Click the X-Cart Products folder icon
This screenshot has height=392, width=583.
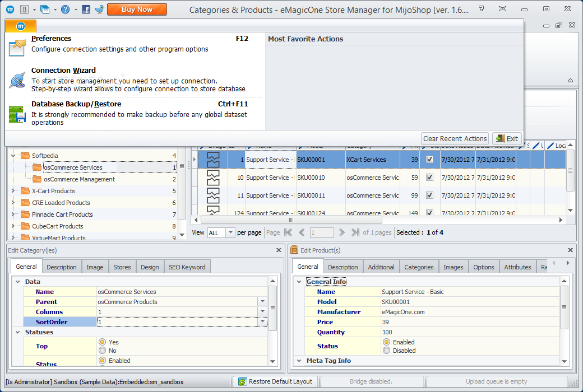click(x=25, y=191)
